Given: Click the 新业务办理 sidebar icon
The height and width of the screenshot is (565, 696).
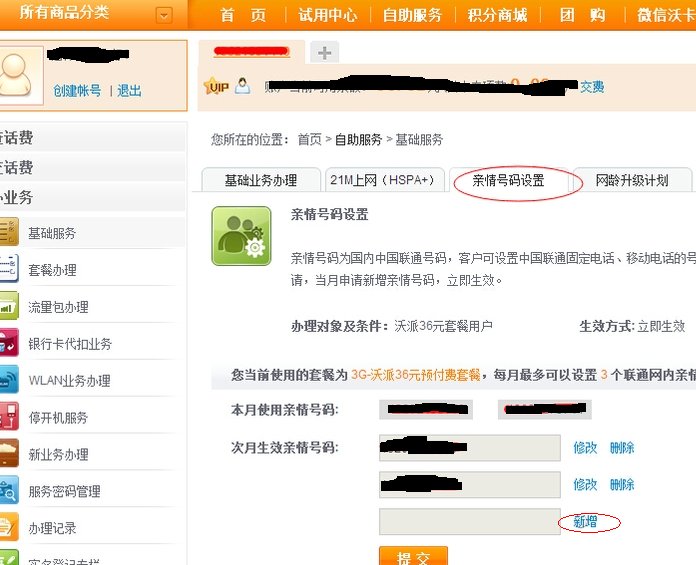Looking at the screenshot, I should (9, 453).
